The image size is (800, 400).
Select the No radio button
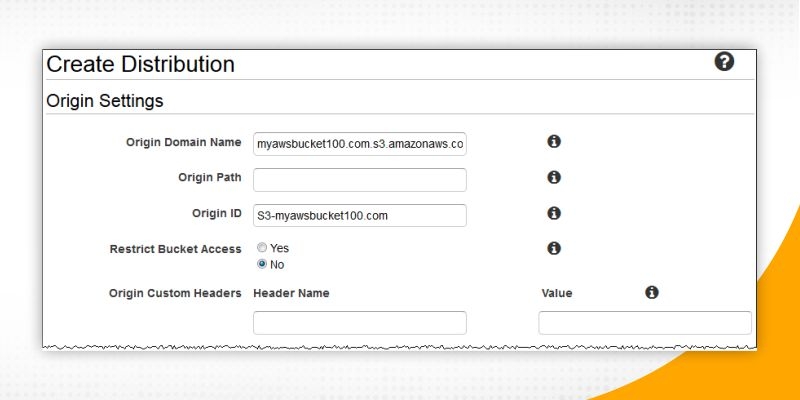click(262, 264)
